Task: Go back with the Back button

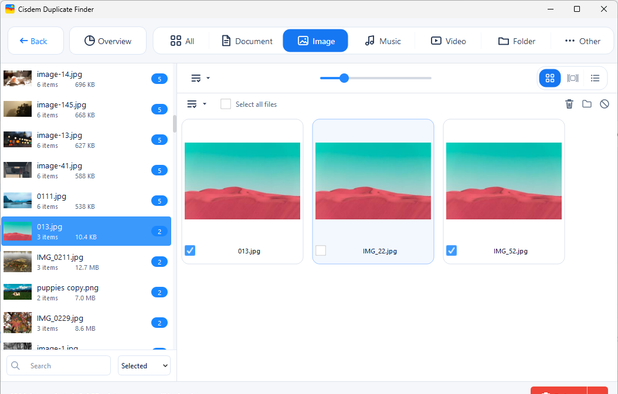Action: click(35, 41)
